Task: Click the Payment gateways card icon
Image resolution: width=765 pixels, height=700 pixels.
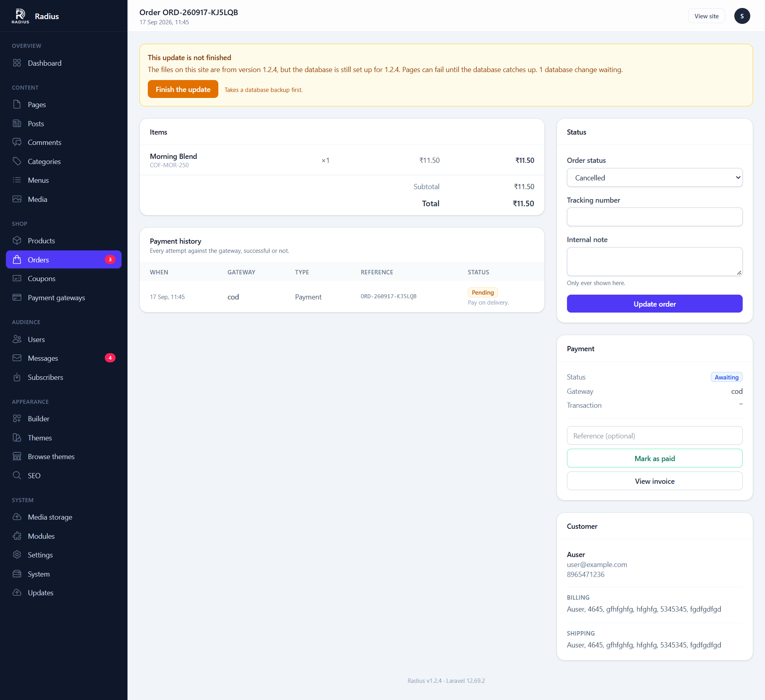Action: point(17,297)
